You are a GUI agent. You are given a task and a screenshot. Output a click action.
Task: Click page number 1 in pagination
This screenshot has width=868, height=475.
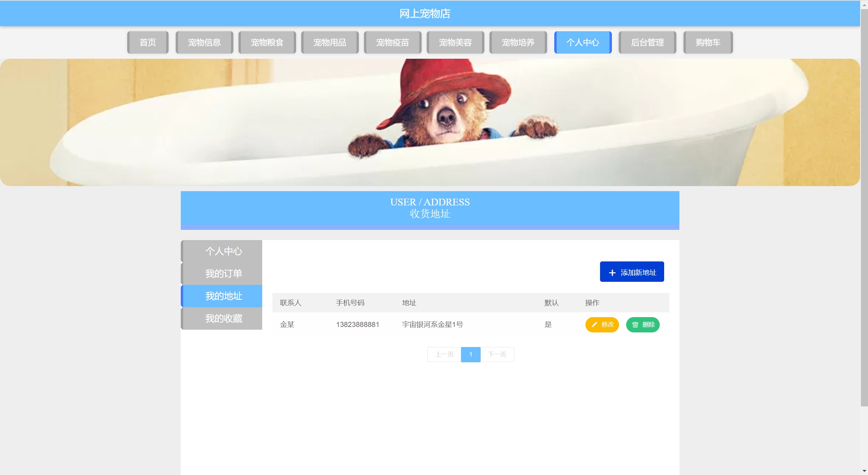pyautogui.click(x=470, y=354)
